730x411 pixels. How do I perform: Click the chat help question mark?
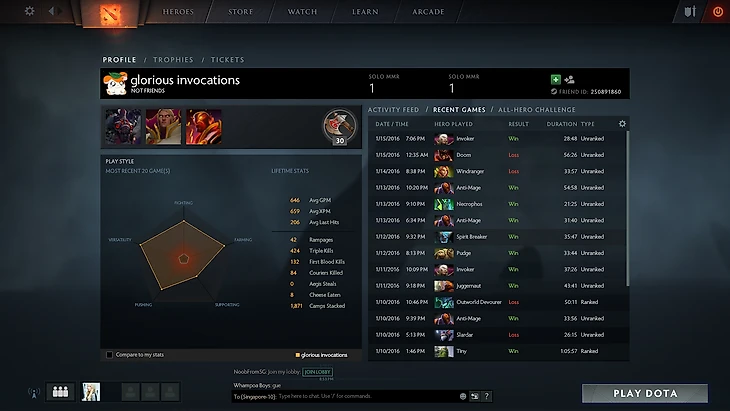click(x=487, y=396)
